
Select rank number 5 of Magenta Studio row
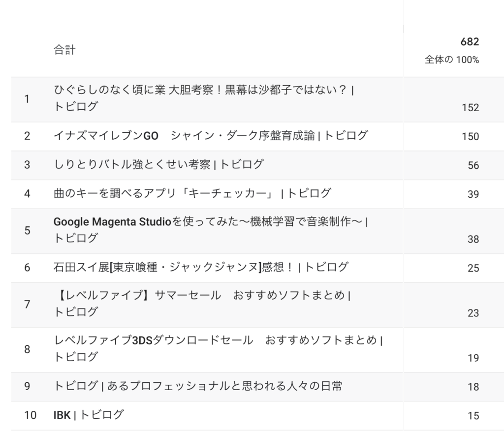click(27, 230)
